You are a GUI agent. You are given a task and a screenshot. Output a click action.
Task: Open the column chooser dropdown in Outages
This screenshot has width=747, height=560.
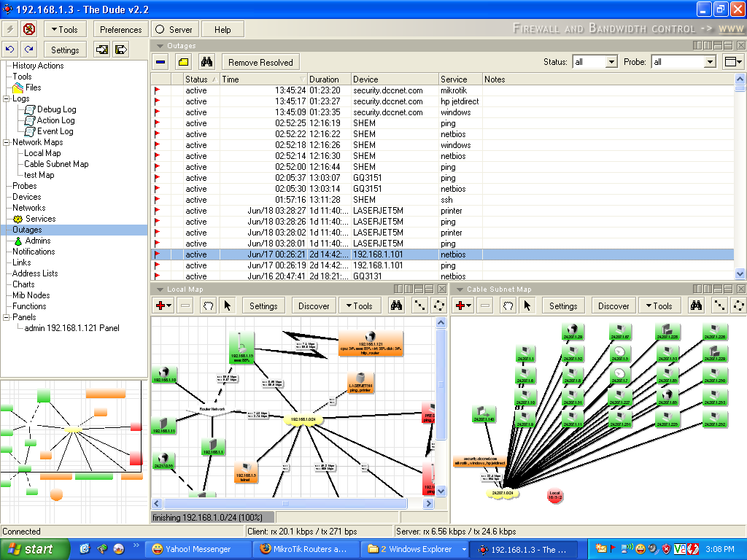pyautogui.click(x=732, y=62)
